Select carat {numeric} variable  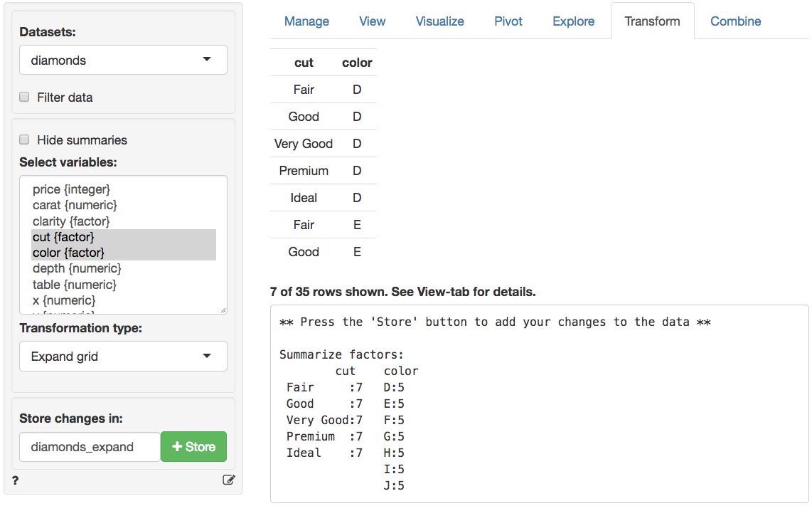pyautogui.click(x=75, y=205)
